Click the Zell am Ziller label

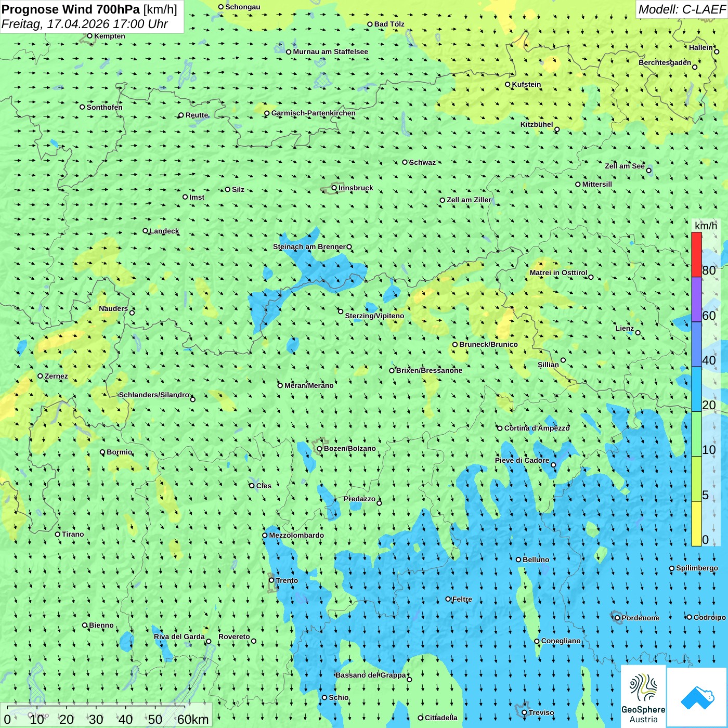click(469, 200)
